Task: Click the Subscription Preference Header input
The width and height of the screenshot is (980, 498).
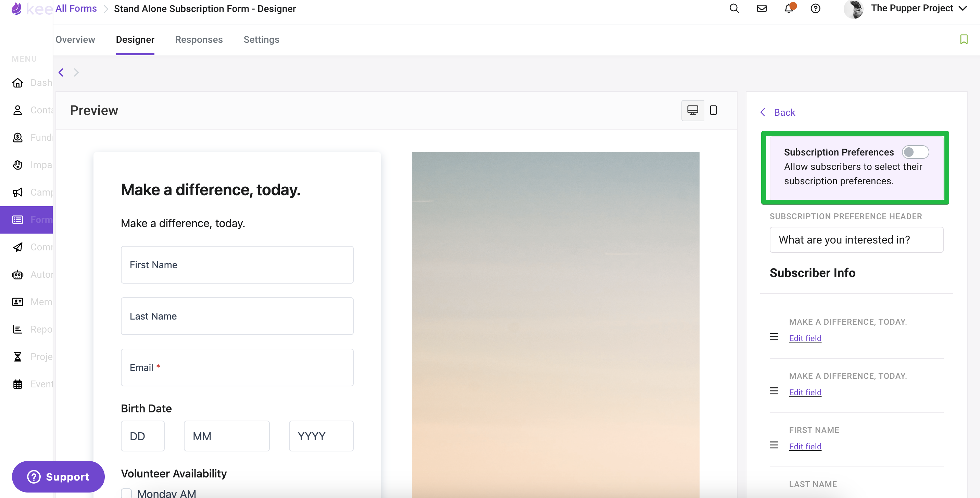Action: click(x=856, y=240)
